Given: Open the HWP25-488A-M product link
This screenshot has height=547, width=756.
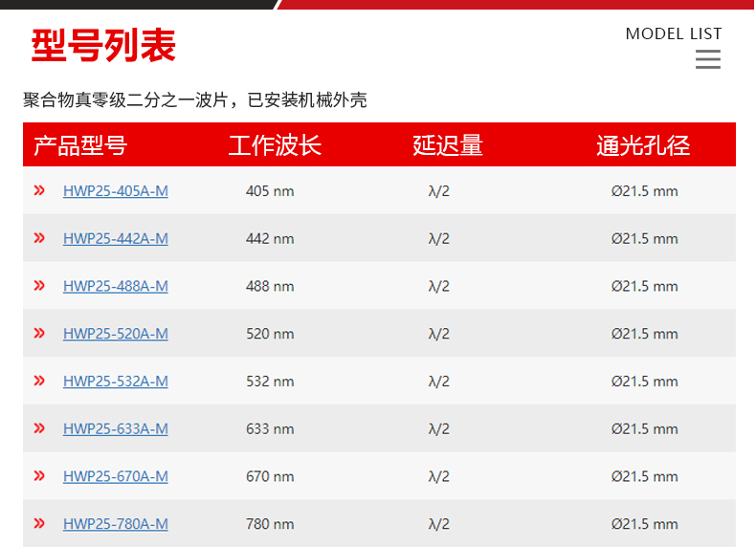Looking at the screenshot, I should (116, 286).
